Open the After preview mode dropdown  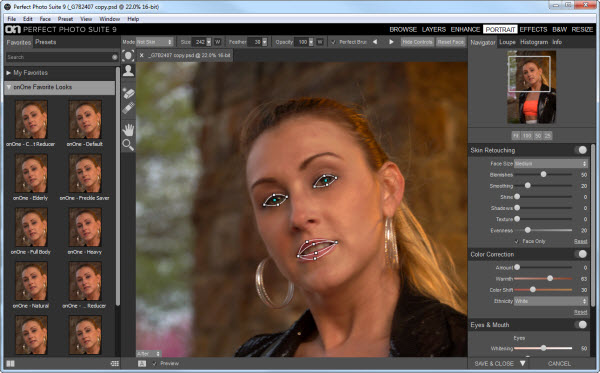(x=148, y=354)
